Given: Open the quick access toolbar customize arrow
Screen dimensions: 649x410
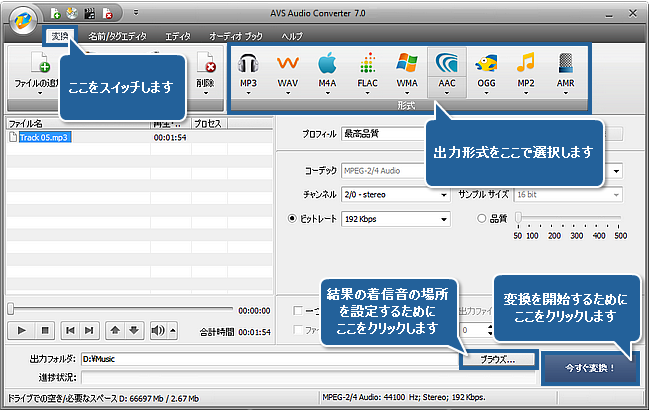Looking at the screenshot, I should click(136, 13).
